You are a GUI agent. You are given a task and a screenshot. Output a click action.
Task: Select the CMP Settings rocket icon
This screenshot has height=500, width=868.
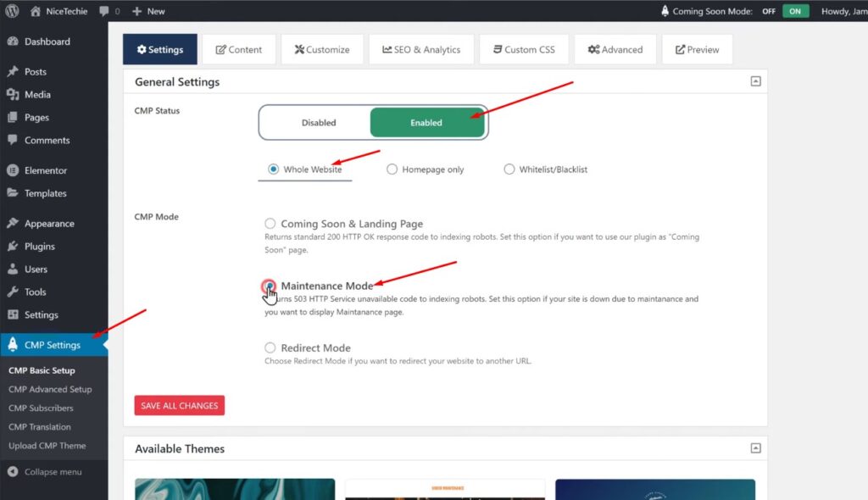pos(14,345)
